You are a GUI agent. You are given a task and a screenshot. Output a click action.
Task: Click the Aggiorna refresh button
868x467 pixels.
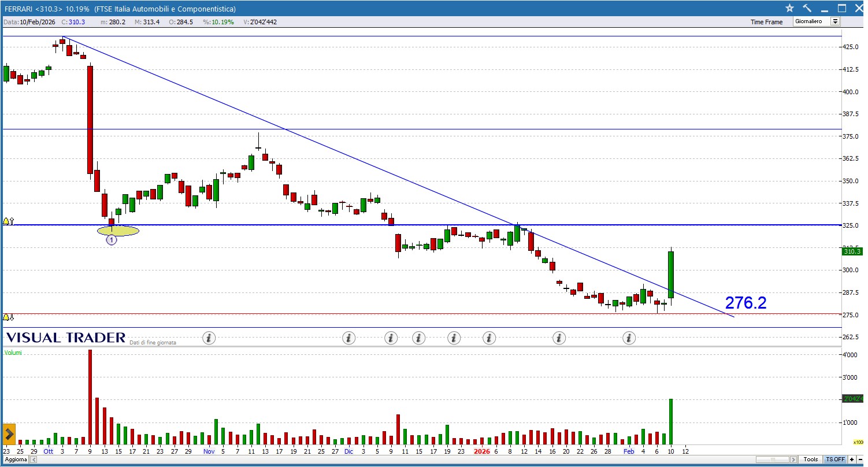(16, 459)
